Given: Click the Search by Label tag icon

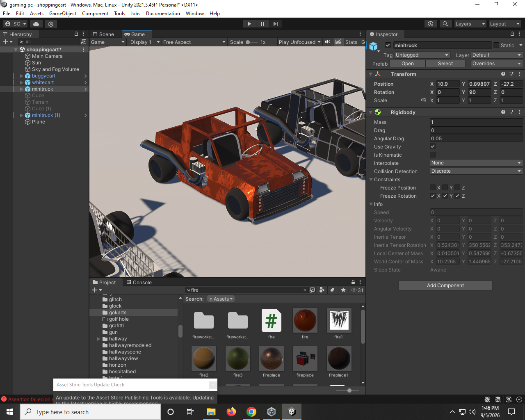Looking at the screenshot, I should click(332, 290).
